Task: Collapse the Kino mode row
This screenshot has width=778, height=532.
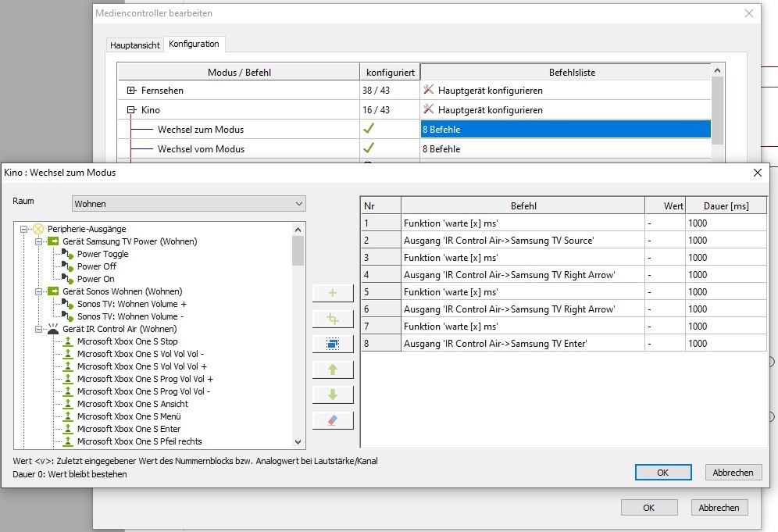Action: [131, 110]
